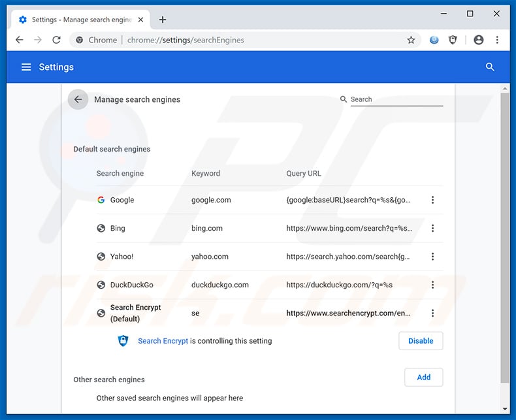Open more actions for Bing
516x420 pixels.
(x=432, y=228)
